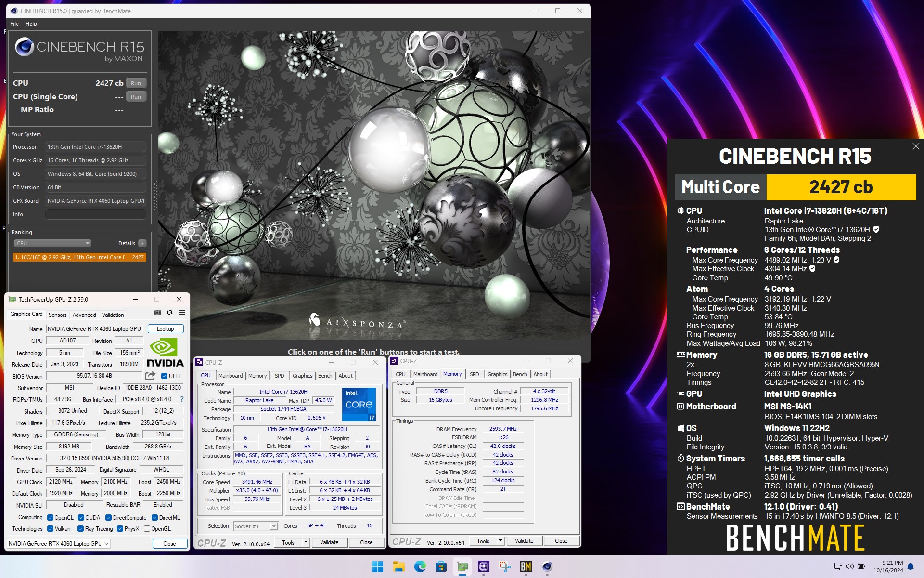
Task: Switch to the Sensors tab in GPU-Z
Action: pyautogui.click(x=58, y=315)
